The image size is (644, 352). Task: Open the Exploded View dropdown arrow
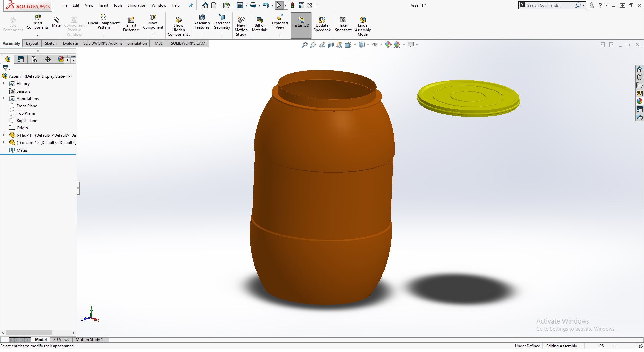pyautogui.click(x=280, y=35)
